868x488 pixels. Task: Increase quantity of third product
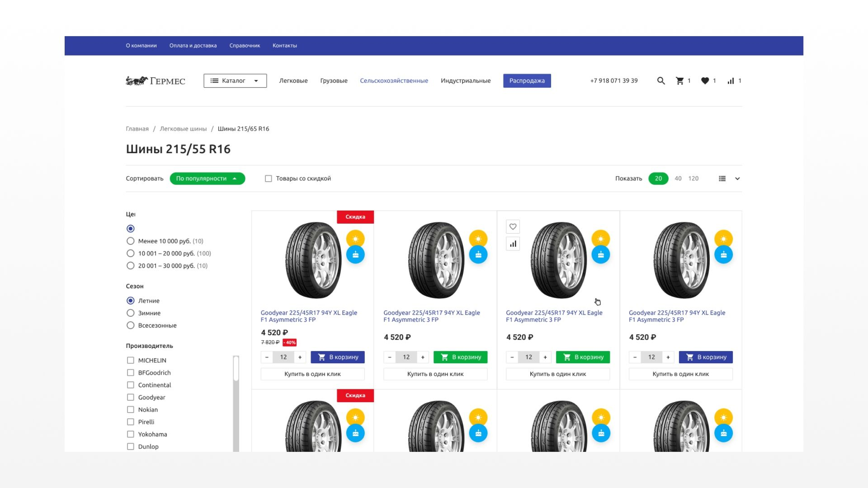pos(545,357)
